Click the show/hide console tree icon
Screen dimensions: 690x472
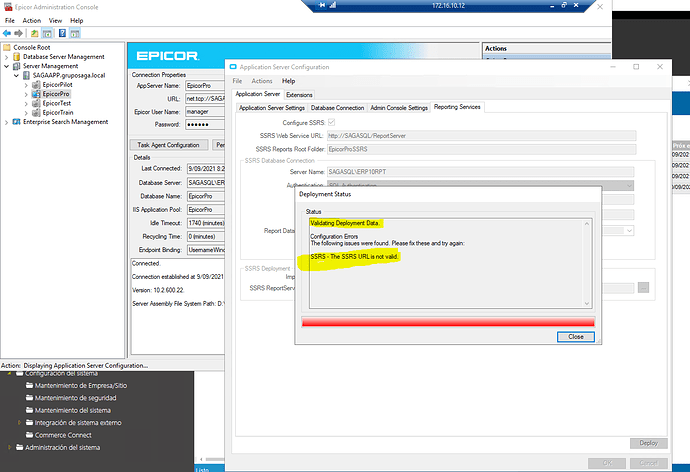point(47,33)
